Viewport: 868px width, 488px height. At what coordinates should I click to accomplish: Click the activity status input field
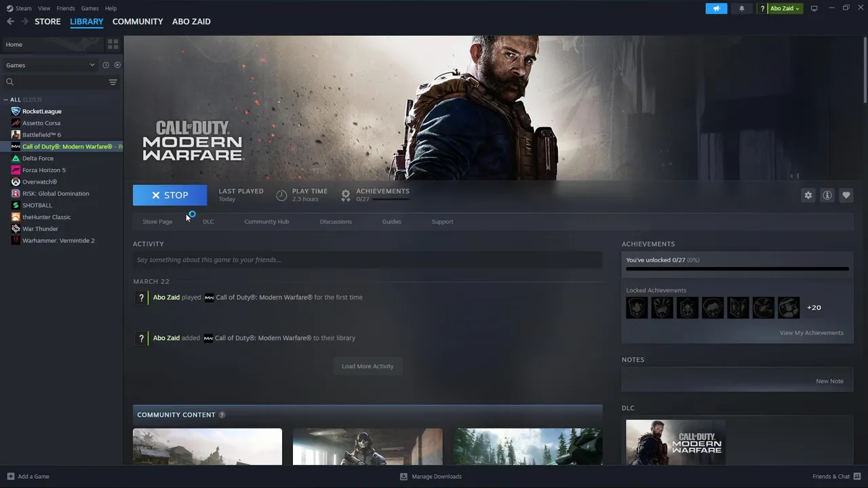pos(368,260)
